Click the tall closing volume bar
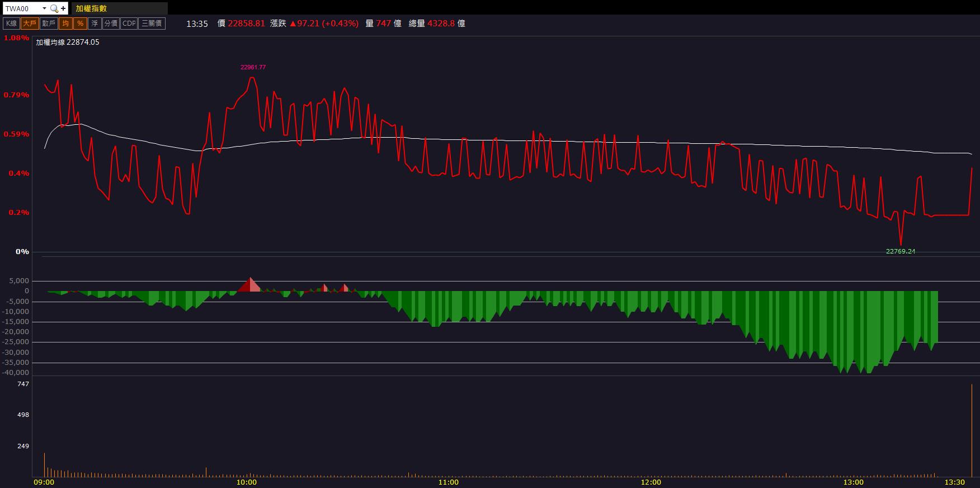 pos(972,430)
